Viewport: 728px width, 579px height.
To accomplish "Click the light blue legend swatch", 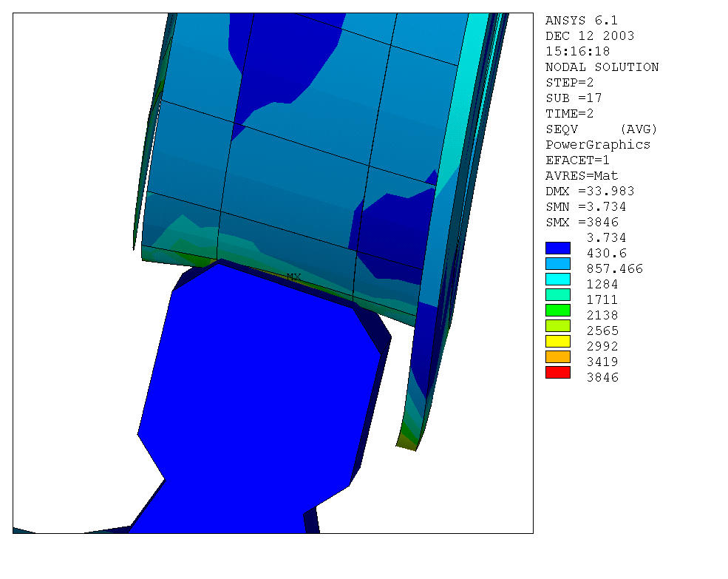I will [x=557, y=263].
